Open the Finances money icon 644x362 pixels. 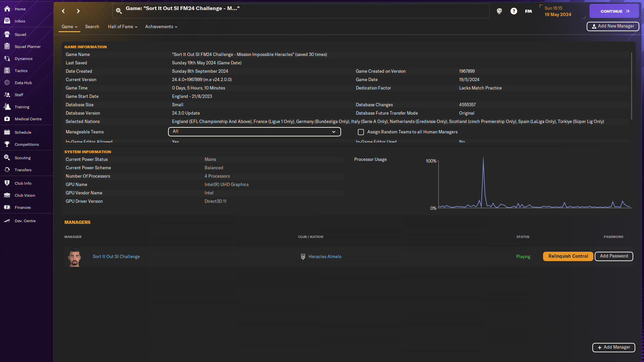click(x=7, y=207)
